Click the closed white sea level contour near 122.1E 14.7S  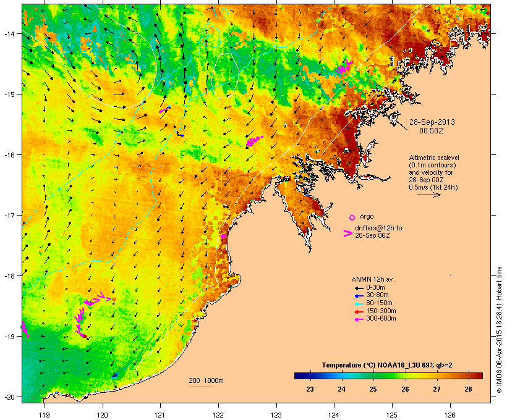tap(225, 75)
